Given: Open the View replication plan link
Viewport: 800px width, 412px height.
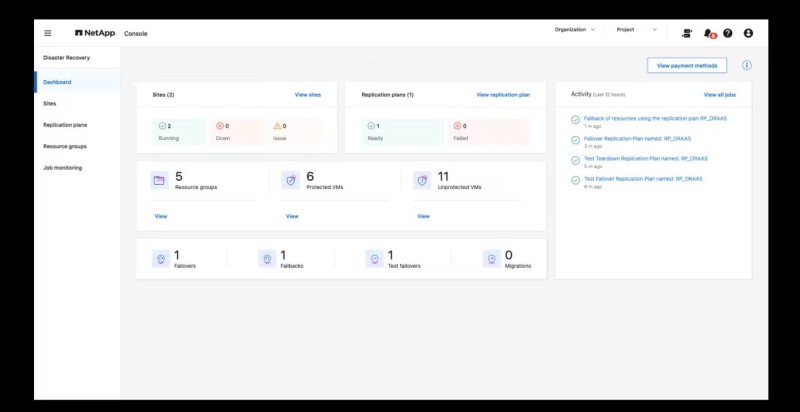Looking at the screenshot, I should (x=502, y=94).
